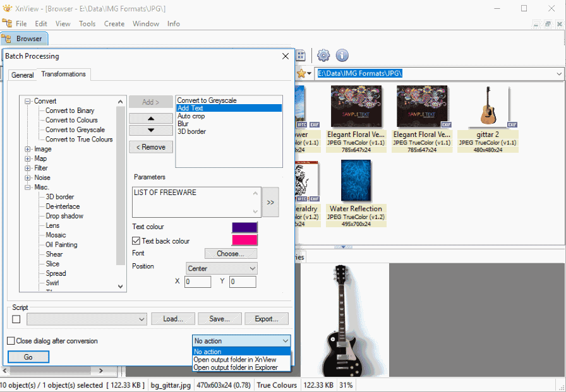
Task: Click the blue info icon in toolbar
Action: click(x=342, y=56)
